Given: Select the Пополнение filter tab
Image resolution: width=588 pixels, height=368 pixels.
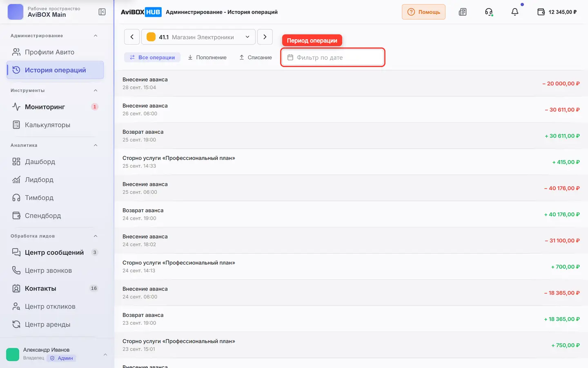Looking at the screenshot, I should (x=207, y=58).
